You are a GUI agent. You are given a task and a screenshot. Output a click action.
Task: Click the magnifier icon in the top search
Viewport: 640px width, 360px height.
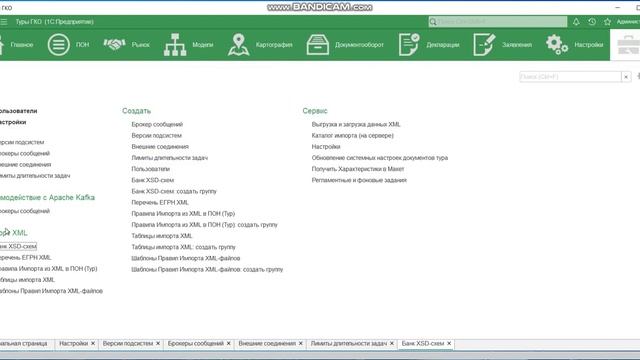tap(433, 22)
